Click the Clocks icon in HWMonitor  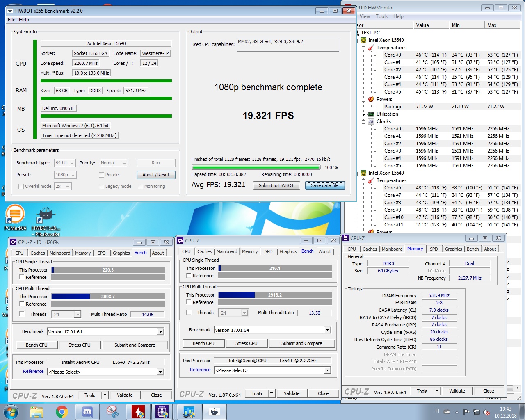click(x=371, y=121)
